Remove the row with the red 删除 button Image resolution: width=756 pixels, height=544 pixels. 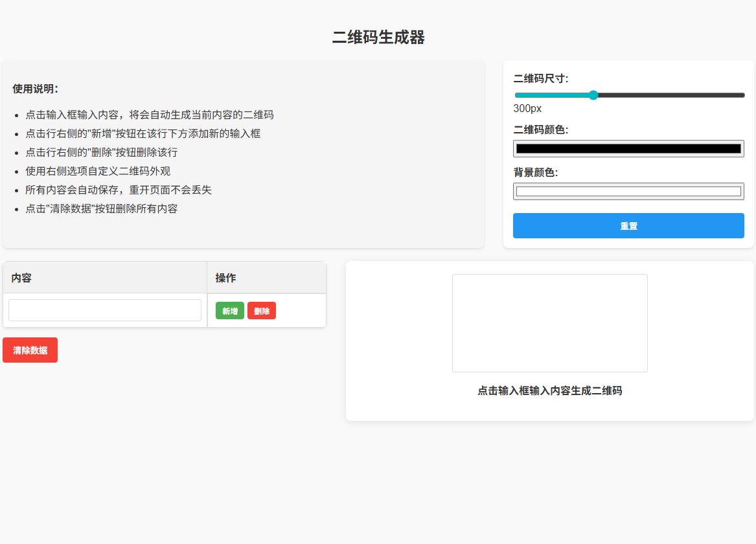pos(262,311)
